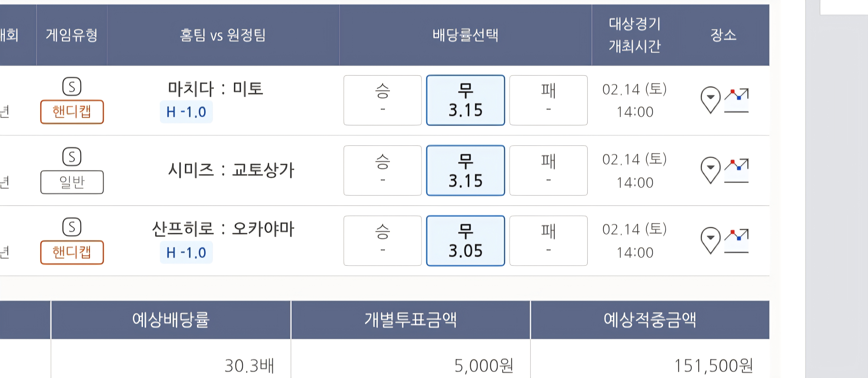Deselect 무 3.15 for 마치다 vs 미토
The width and height of the screenshot is (868, 378).
465,100
